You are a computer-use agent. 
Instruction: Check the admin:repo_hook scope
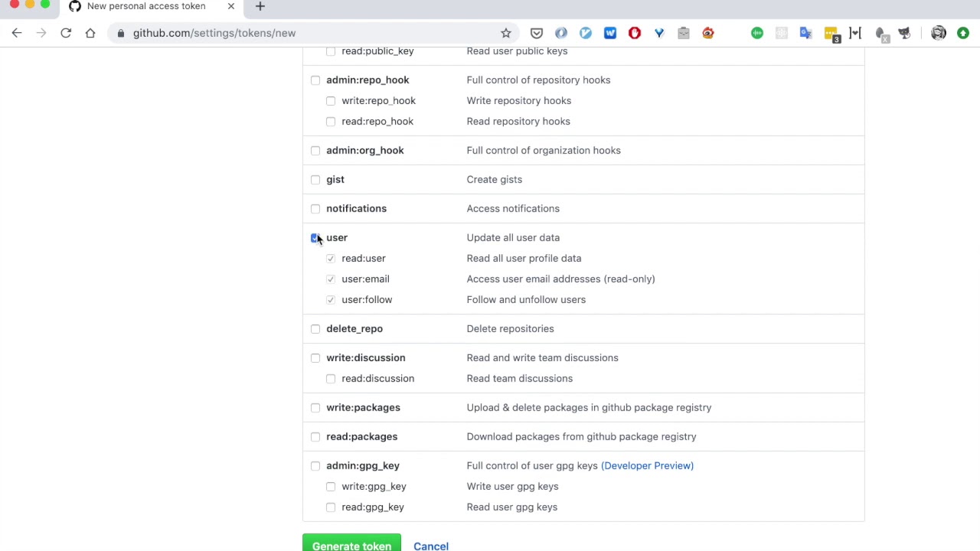coord(315,80)
